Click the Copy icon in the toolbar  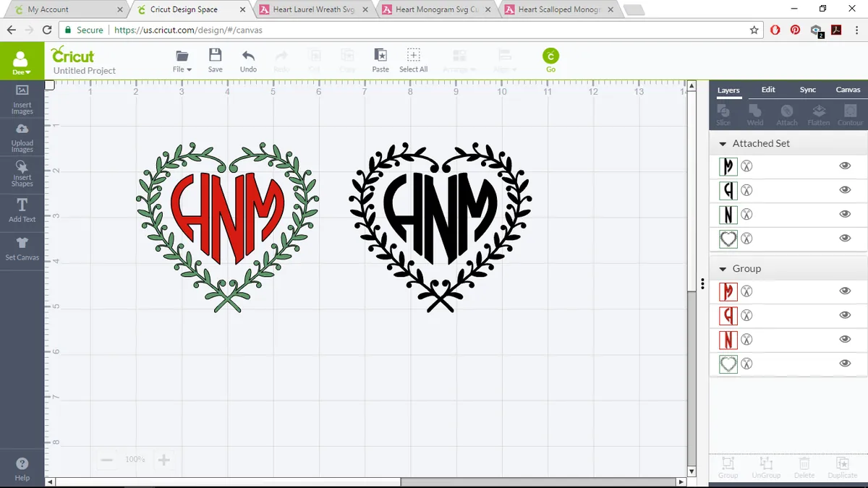coord(347,60)
